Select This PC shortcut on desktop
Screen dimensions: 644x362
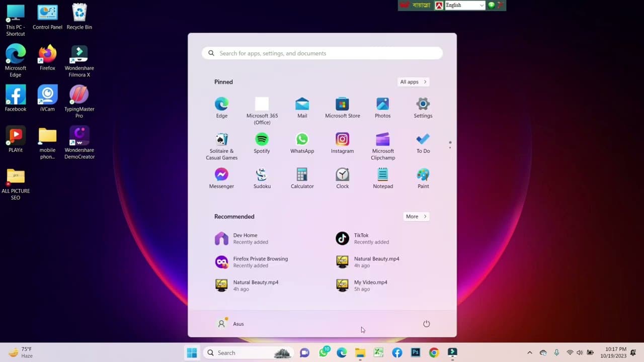pyautogui.click(x=16, y=20)
